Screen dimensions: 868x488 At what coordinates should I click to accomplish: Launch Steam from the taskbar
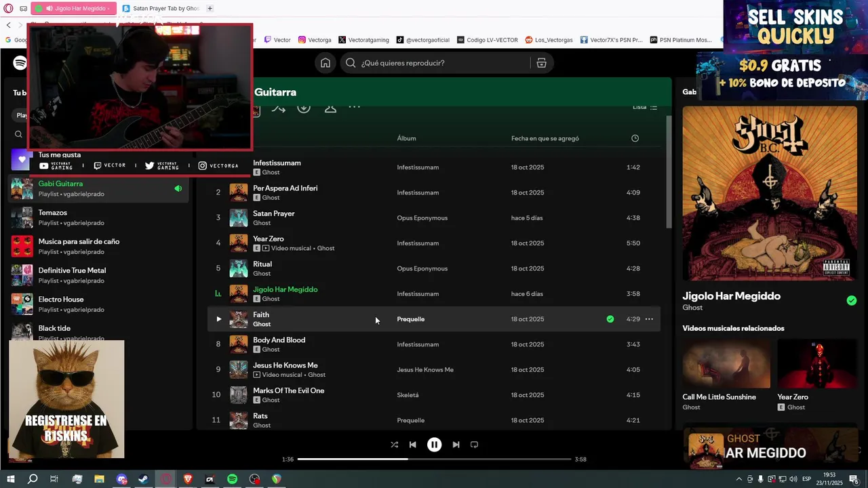(144, 479)
